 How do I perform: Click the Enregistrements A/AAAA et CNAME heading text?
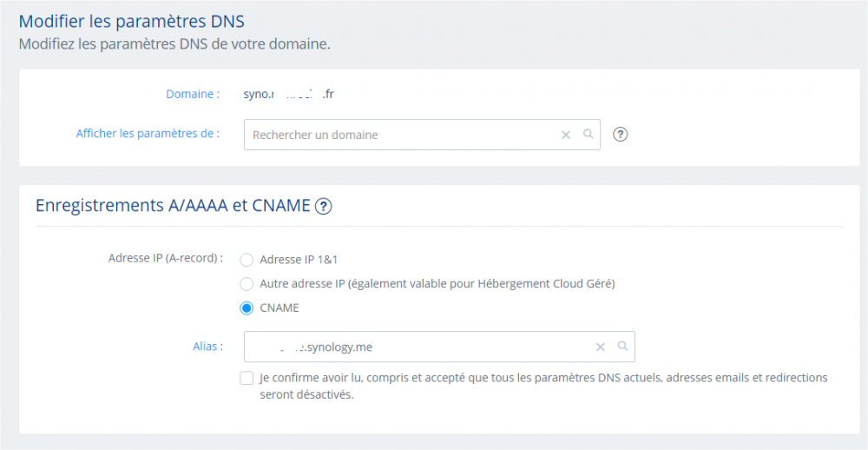tap(173, 206)
